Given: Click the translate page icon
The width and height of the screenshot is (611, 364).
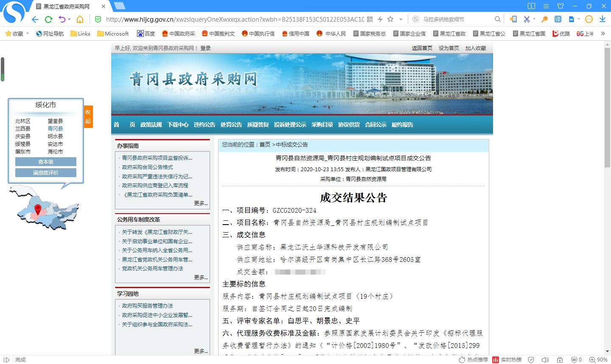Looking at the screenshot, I should click(x=558, y=19).
